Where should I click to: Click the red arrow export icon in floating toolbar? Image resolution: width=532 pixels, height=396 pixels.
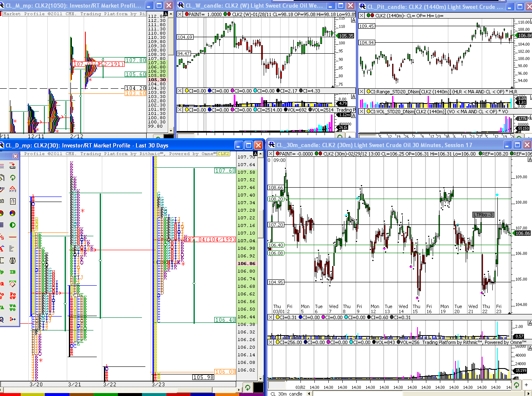pyautogui.click(x=13, y=165)
